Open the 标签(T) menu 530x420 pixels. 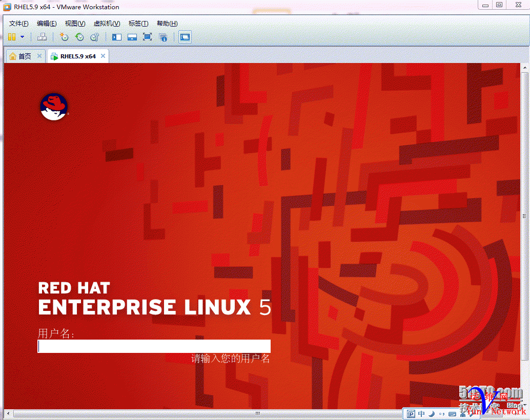point(138,24)
